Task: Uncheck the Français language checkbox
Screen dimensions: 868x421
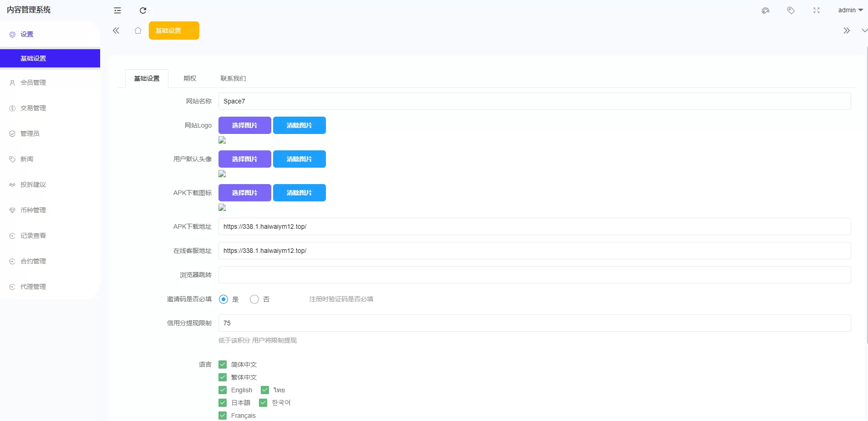Action: click(x=223, y=416)
